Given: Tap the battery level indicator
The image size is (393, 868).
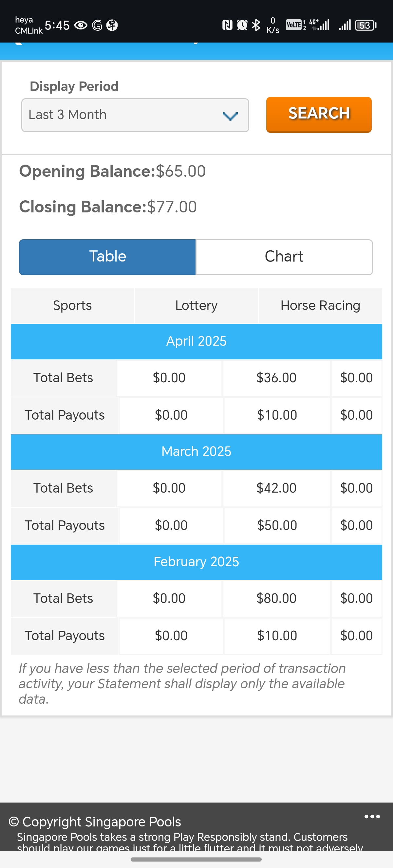Looking at the screenshot, I should point(365,25).
